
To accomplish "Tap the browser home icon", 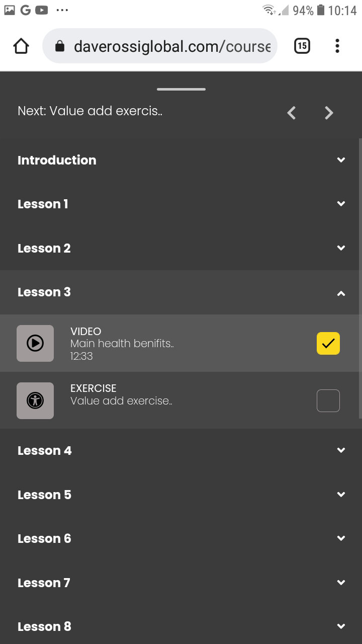I will (21, 46).
